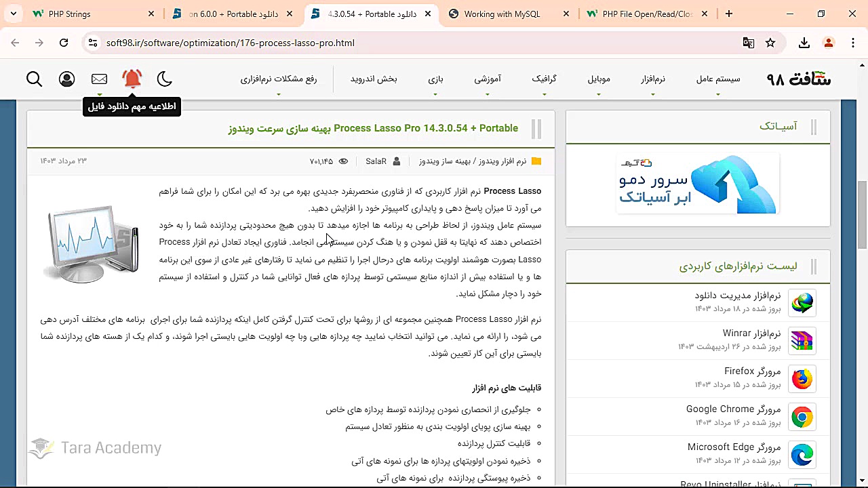Close the PHP Strings tab
Screen dimensions: 868x488
coord(151,14)
